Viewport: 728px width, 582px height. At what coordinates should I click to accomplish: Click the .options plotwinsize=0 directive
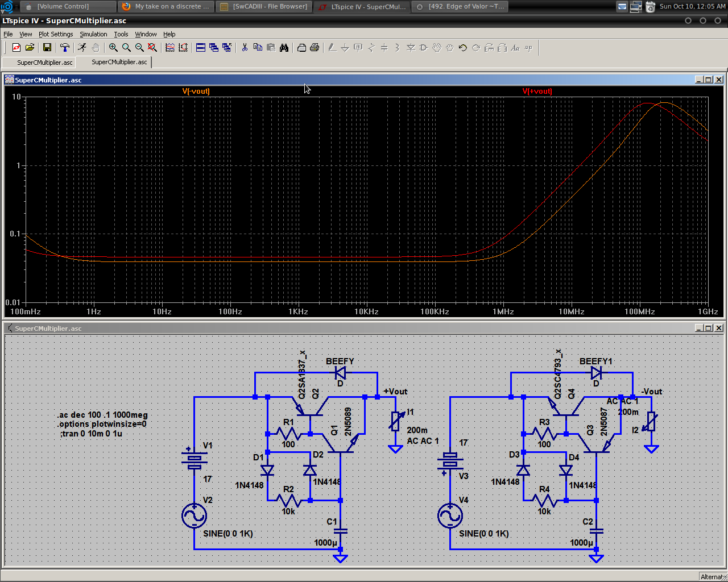102,424
